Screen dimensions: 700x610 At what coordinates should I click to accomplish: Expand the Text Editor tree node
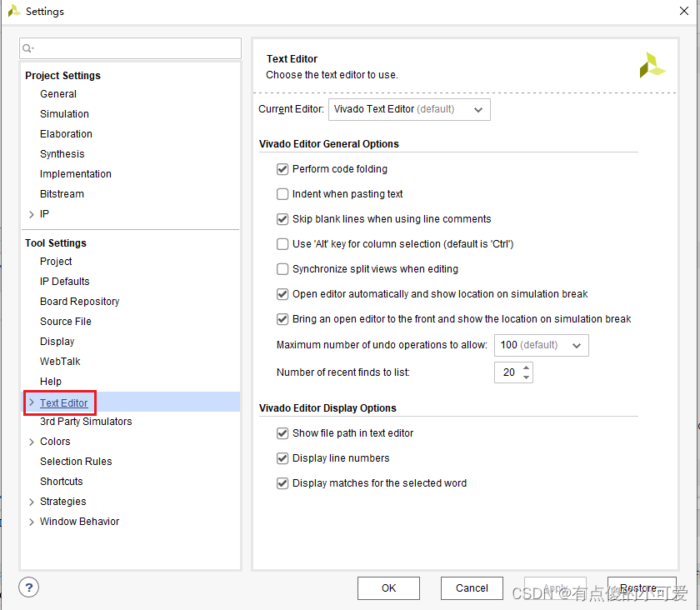pos(32,402)
